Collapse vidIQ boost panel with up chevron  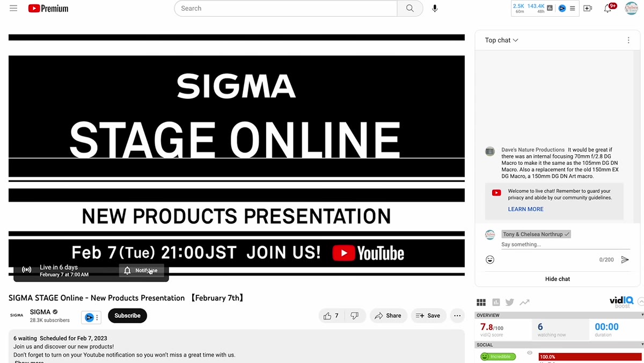[x=640, y=302]
